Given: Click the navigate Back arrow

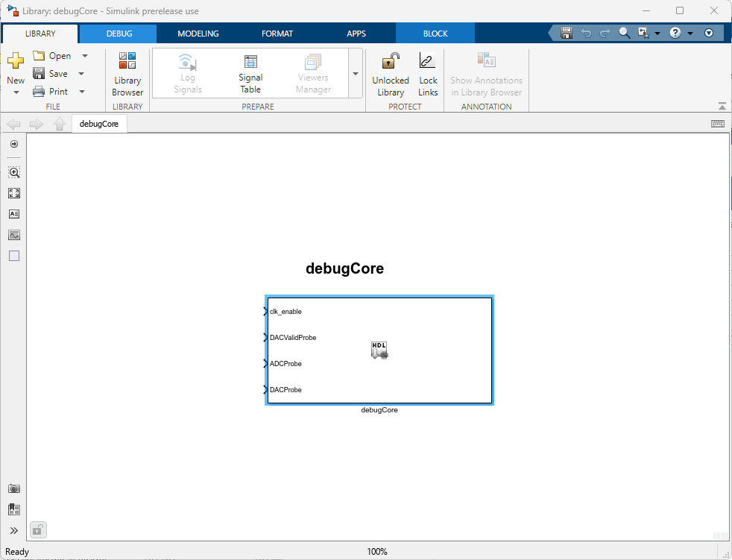Looking at the screenshot, I should pyautogui.click(x=13, y=124).
